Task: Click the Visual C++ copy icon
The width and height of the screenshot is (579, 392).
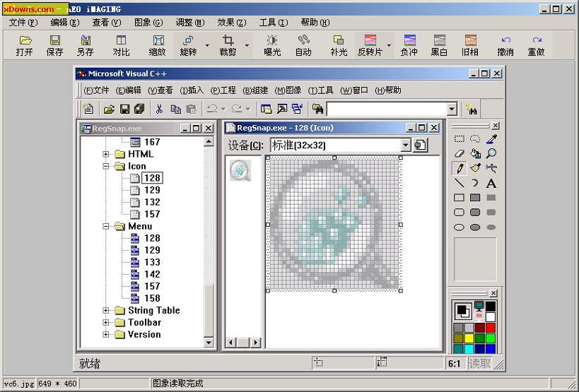Action: pyautogui.click(x=176, y=109)
